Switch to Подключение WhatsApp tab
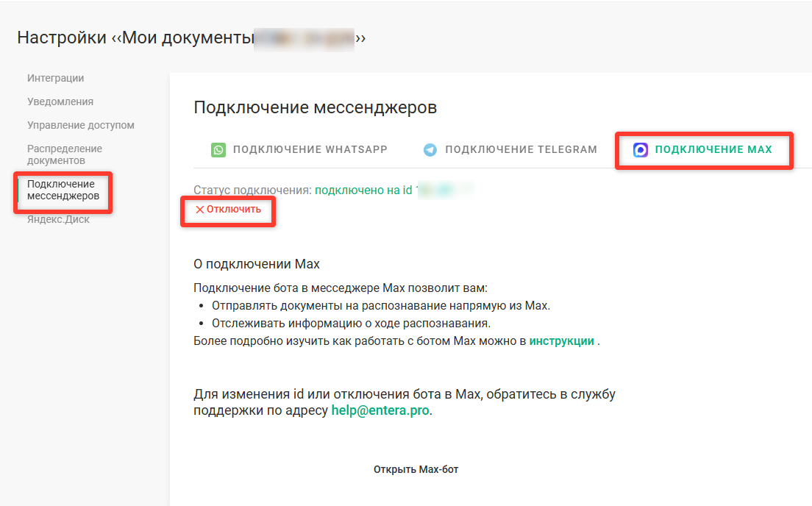812x506 pixels. point(299,150)
